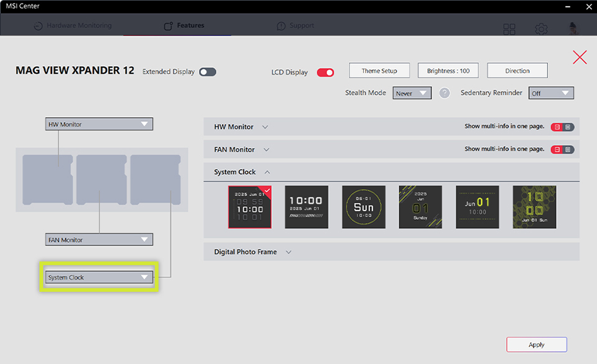Select the Jun 01 dotted-line clock thumbnail

478,207
